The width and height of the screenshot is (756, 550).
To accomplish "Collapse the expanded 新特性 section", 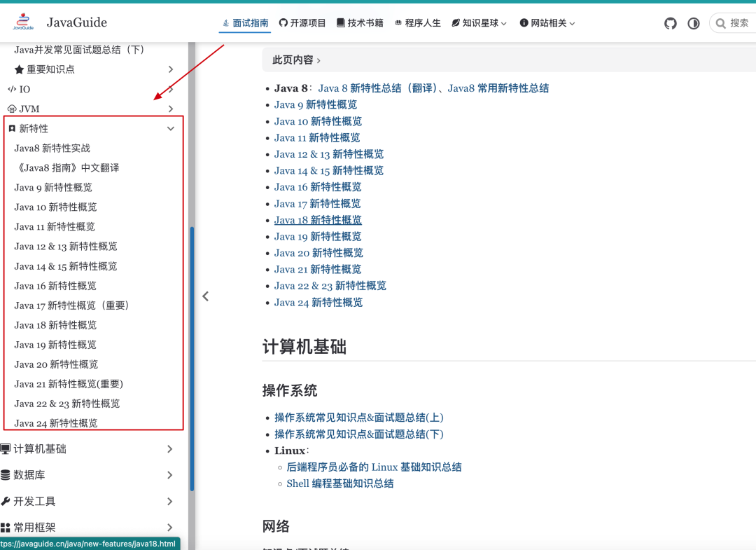I will [x=170, y=128].
